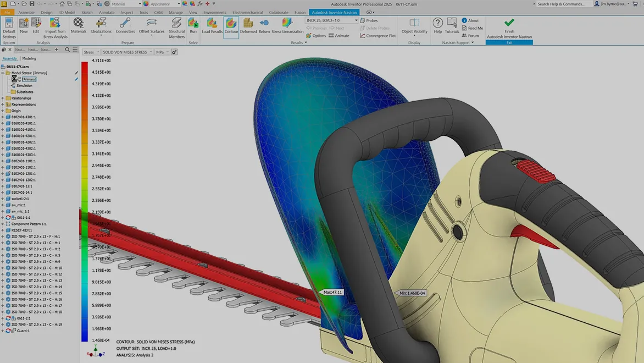
Task: Open Stress Linearization
Action: pos(287,25)
